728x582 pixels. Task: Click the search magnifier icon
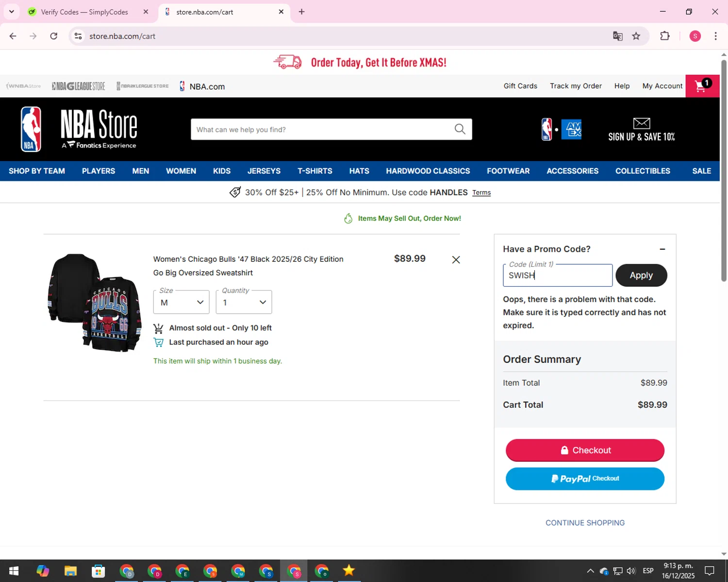(460, 129)
